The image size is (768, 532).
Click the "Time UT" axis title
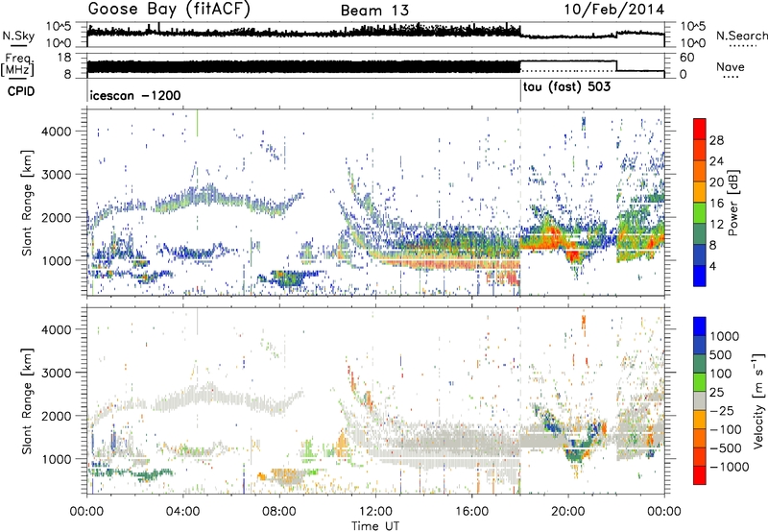click(375, 525)
